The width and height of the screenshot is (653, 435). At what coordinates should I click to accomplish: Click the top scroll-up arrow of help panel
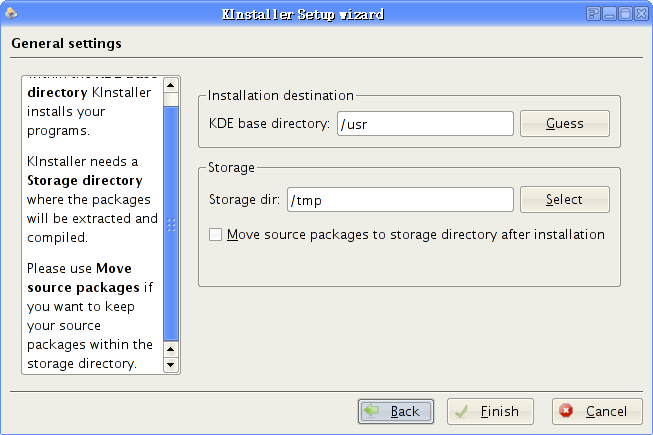[171, 85]
